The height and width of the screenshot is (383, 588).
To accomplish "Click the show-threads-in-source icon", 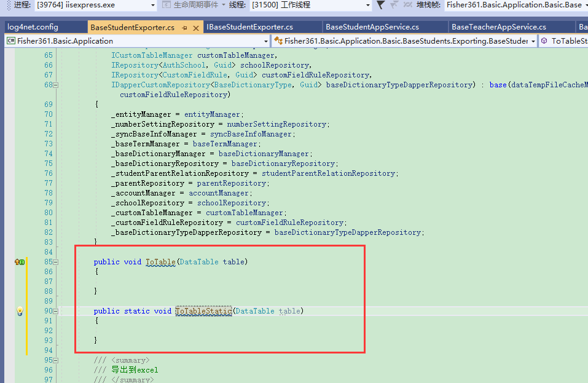I will pos(407,6).
